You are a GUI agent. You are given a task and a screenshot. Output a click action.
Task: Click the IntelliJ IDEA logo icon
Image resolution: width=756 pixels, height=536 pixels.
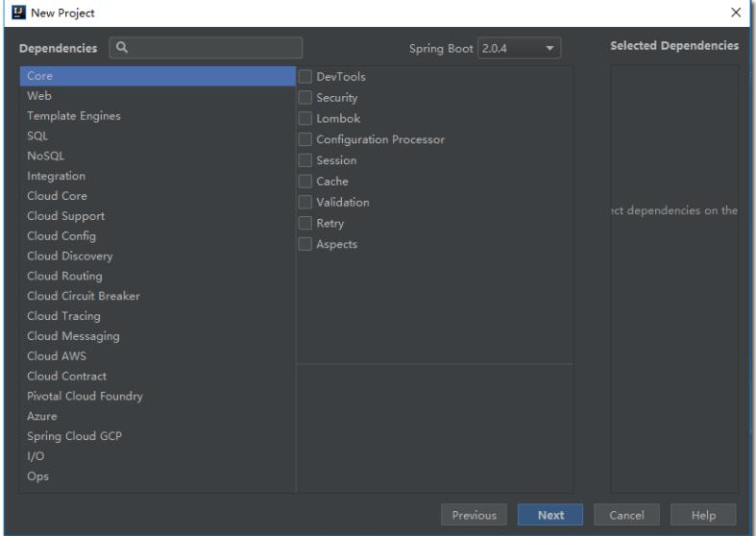point(18,12)
